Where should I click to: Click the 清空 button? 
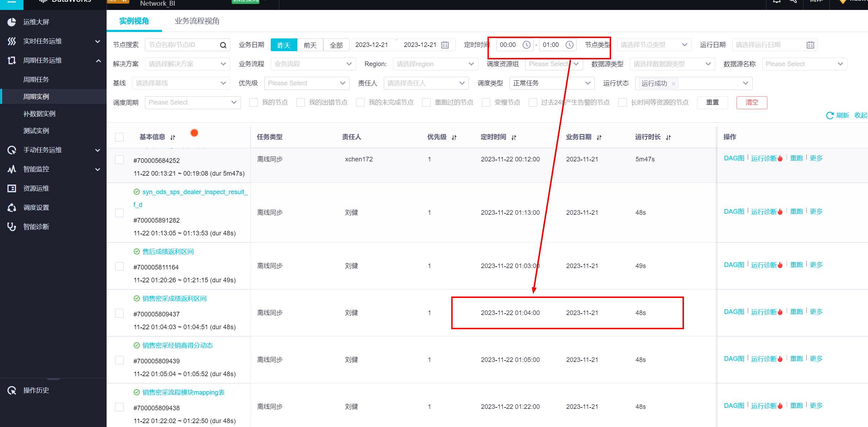752,102
